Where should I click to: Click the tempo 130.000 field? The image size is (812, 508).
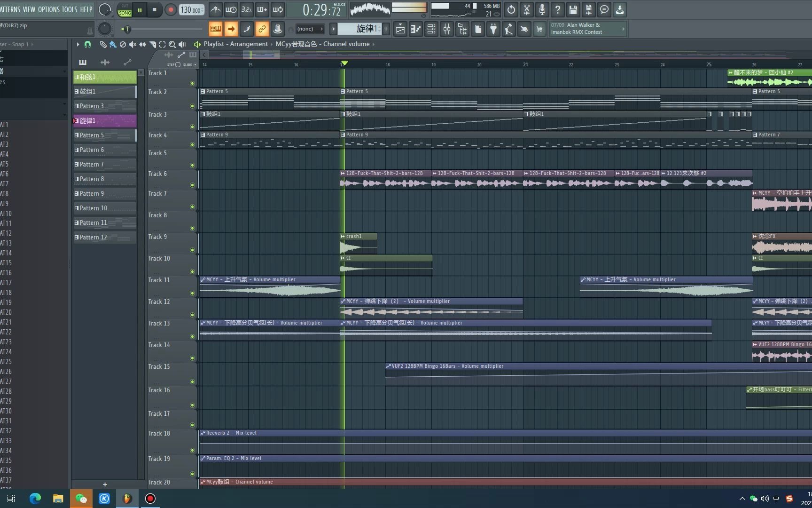191,10
